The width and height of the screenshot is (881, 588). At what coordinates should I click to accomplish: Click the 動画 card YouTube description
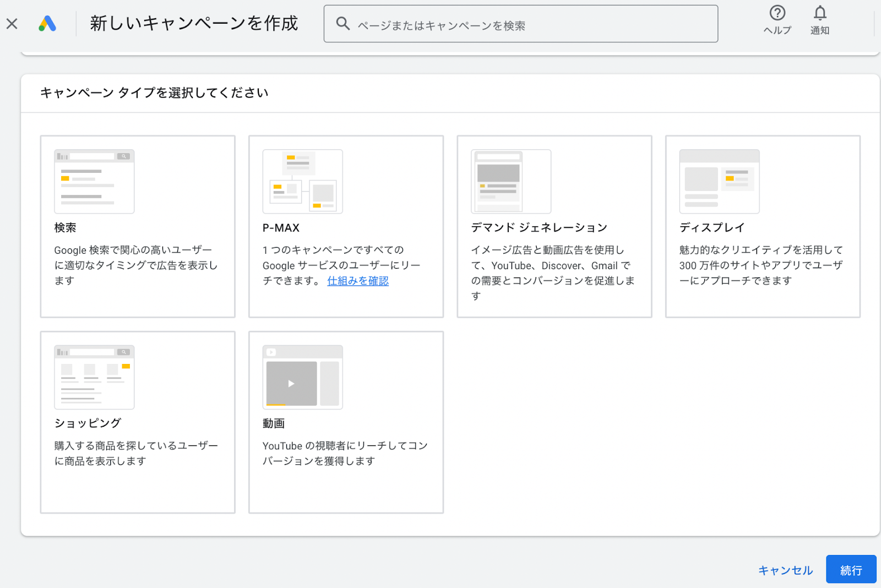pos(345,453)
